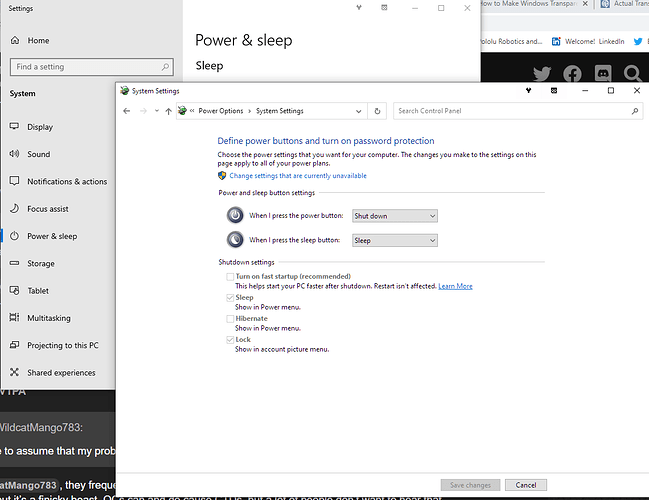Click the Projecting to this PC icon
649x500 pixels.
[14, 345]
